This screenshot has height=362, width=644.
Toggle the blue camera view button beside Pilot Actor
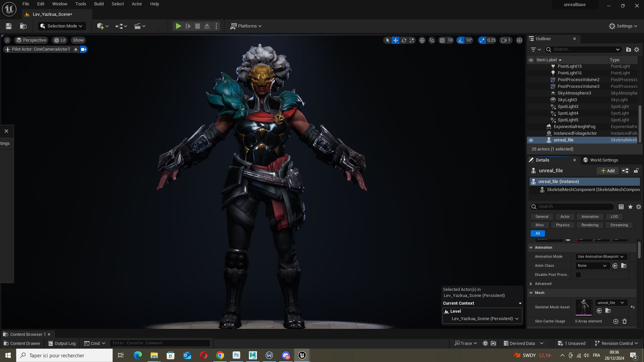click(84, 49)
